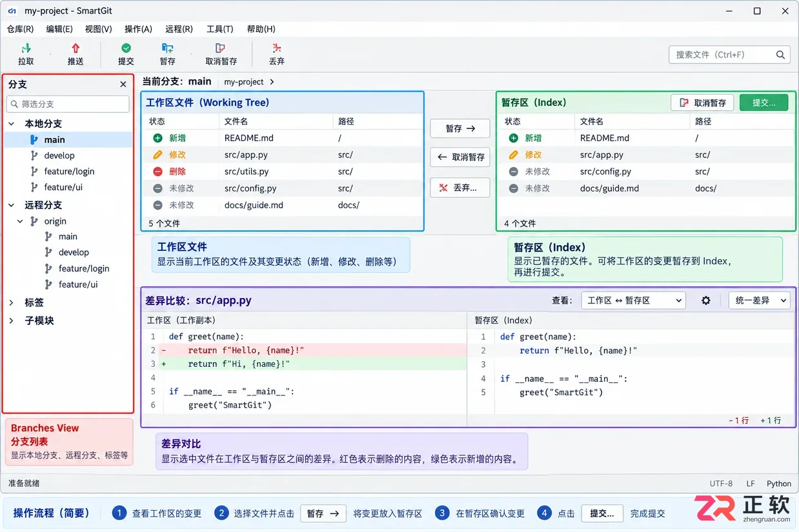Click the 拉取 (pull) toolbar icon
799x532 pixels.
point(26,48)
